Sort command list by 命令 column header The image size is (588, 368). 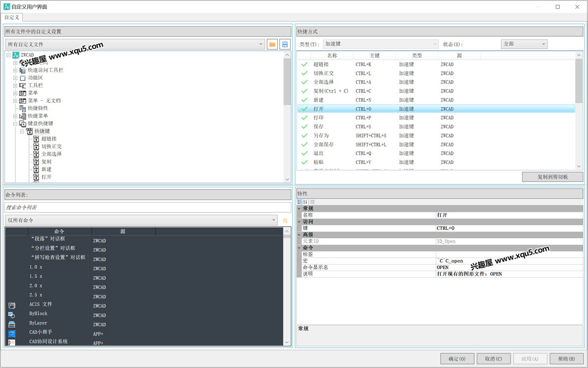(60, 231)
